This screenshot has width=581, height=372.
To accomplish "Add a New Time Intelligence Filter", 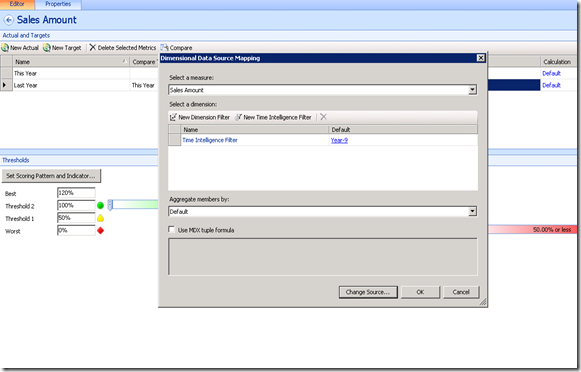I will (x=273, y=117).
